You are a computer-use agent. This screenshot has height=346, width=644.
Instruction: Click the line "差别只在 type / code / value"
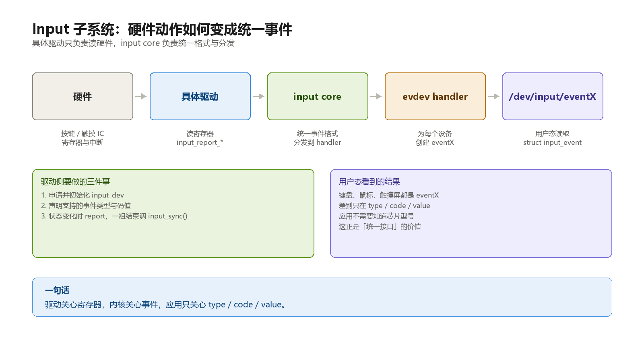[x=384, y=206]
